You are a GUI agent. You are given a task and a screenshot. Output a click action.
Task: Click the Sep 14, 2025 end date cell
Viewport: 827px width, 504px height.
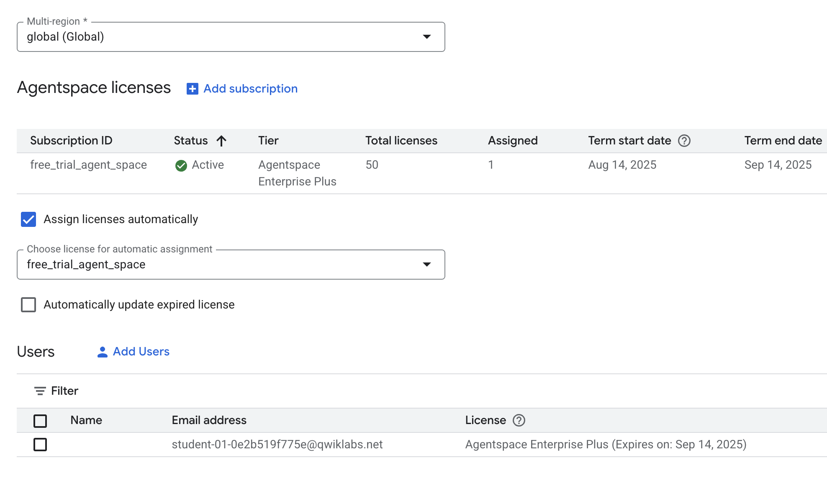pyautogui.click(x=778, y=165)
